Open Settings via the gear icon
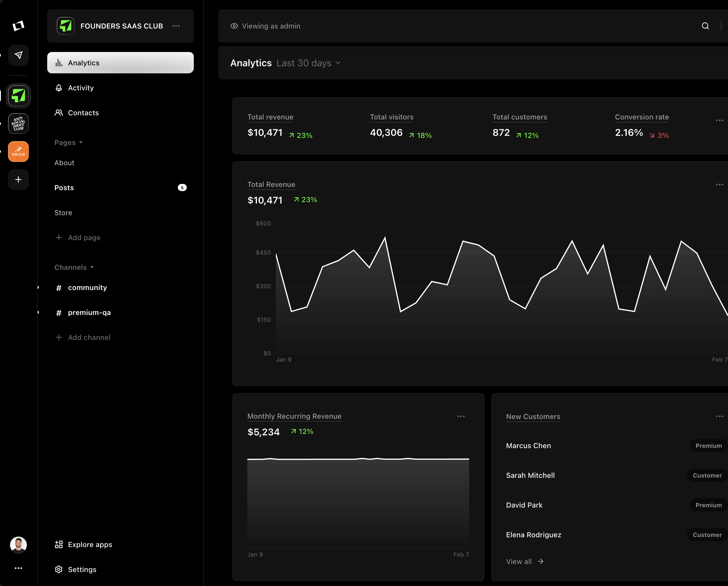 82,569
